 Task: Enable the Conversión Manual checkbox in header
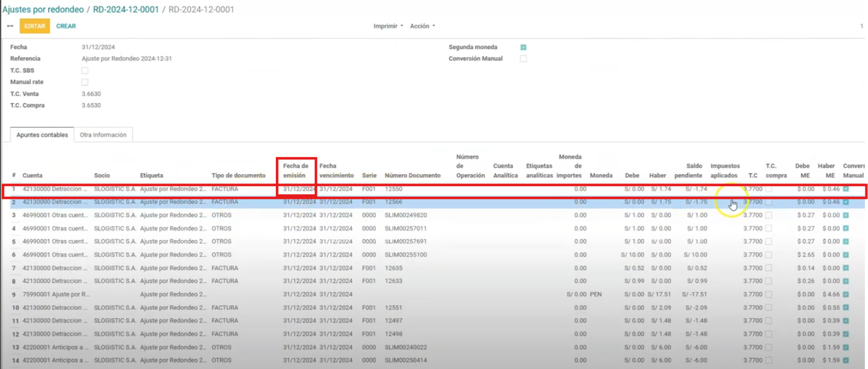pyautogui.click(x=523, y=59)
